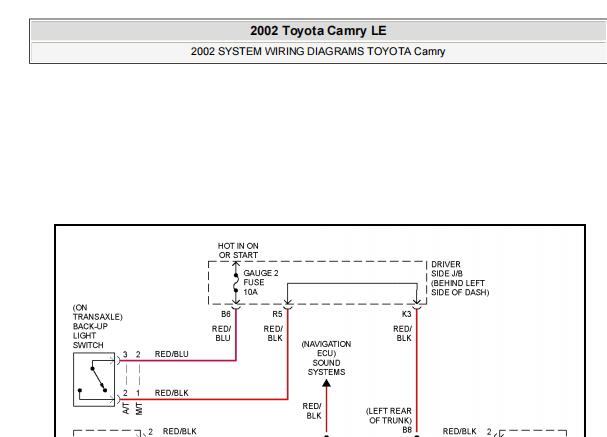Click pin number "1" above the switch's RED/BLK wire
This screenshot has width=607, height=437.
coord(138,393)
